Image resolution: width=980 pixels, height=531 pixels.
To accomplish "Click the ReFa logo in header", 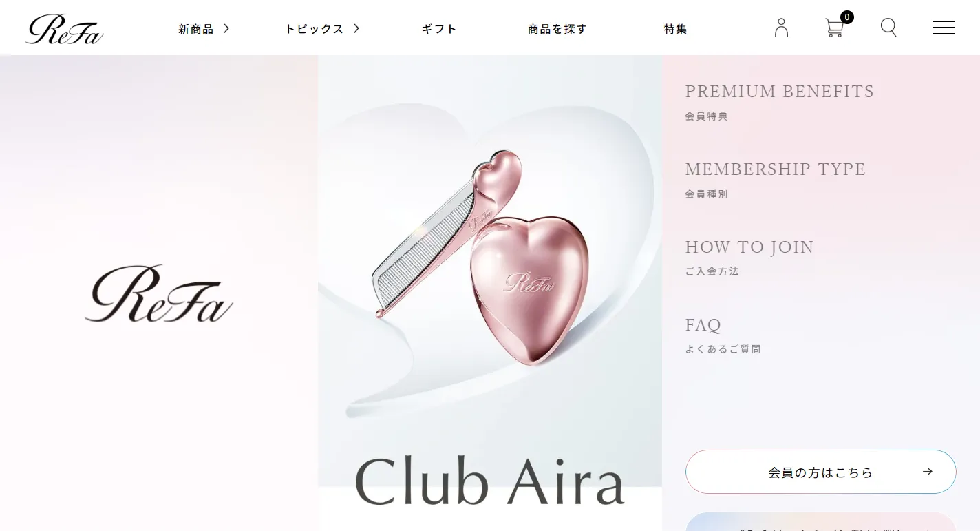I will point(65,29).
